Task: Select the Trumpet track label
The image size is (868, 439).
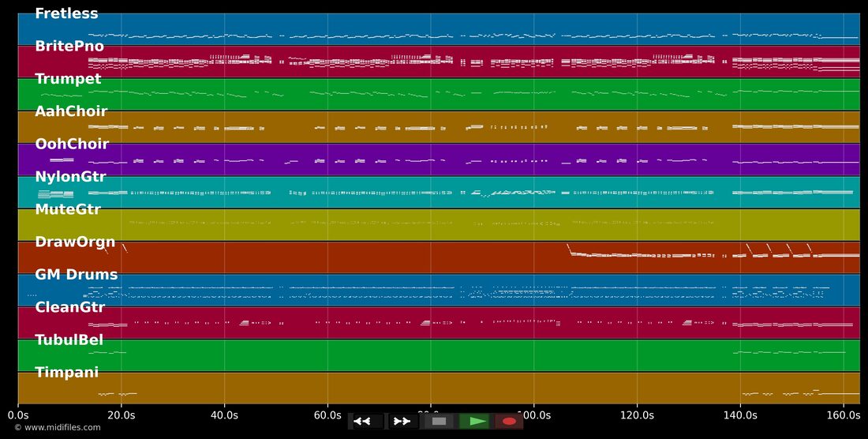Action: tap(68, 79)
